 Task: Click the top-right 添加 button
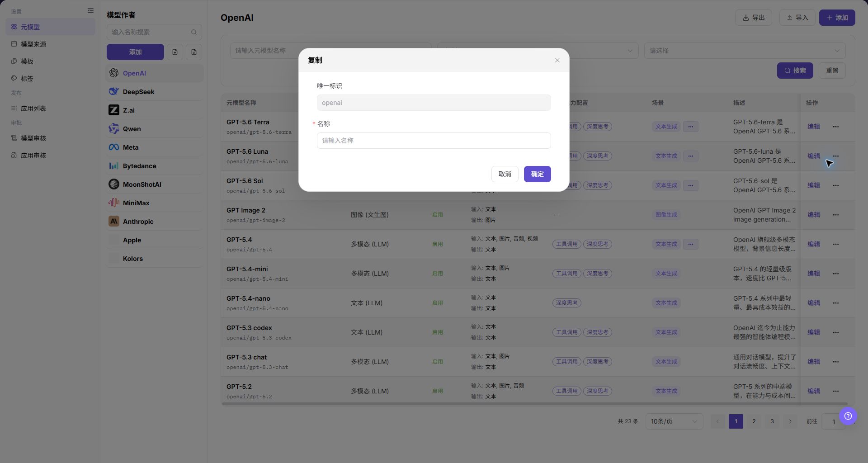tap(837, 18)
